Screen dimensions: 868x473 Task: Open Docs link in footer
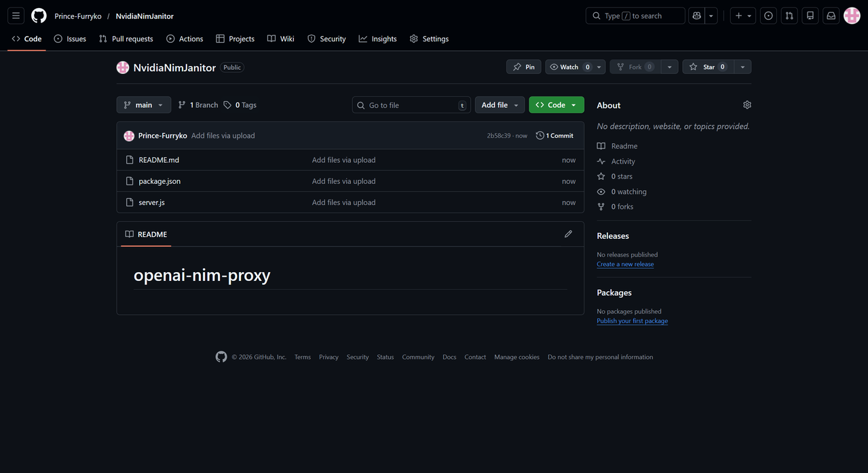[x=449, y=357]
